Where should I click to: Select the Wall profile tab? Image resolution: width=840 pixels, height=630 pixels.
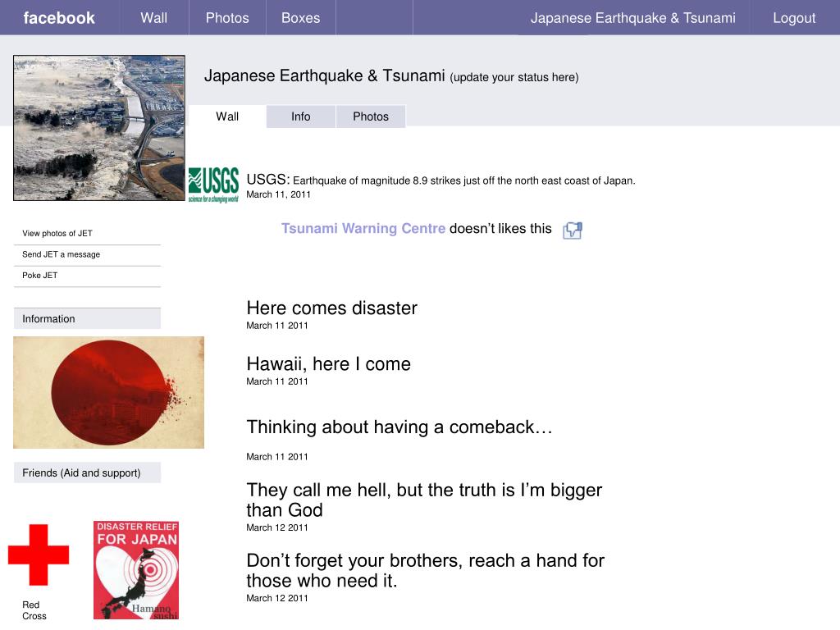point(227,116)
